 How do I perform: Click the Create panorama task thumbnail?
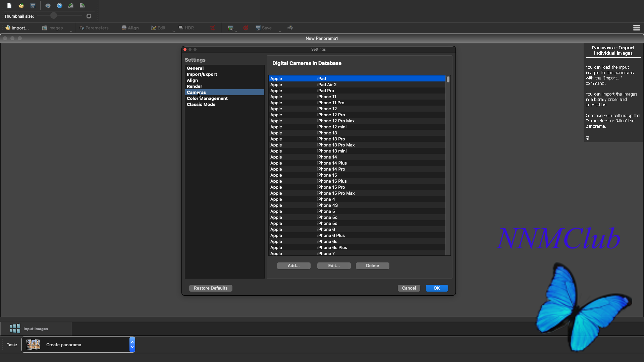coord(33,345)
